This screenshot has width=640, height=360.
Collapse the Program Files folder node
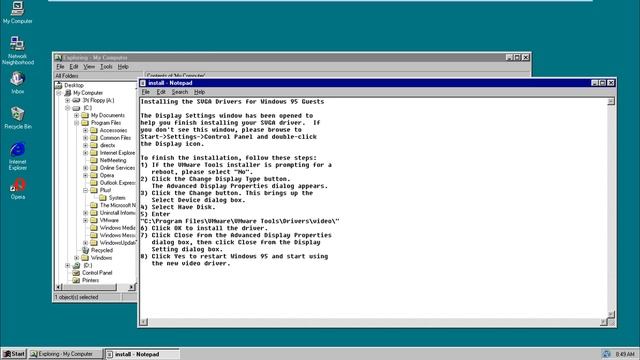(x=76, y=123)
